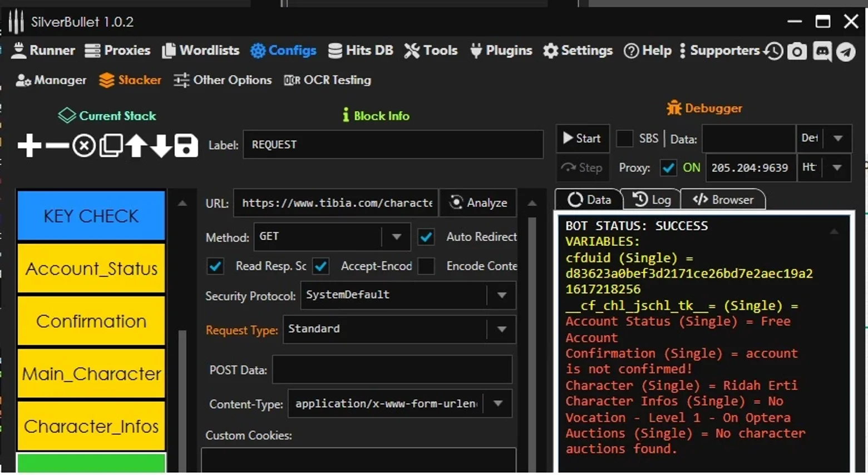Click the proxy address field
Screen dimensions: 868x475
(752, 167)
